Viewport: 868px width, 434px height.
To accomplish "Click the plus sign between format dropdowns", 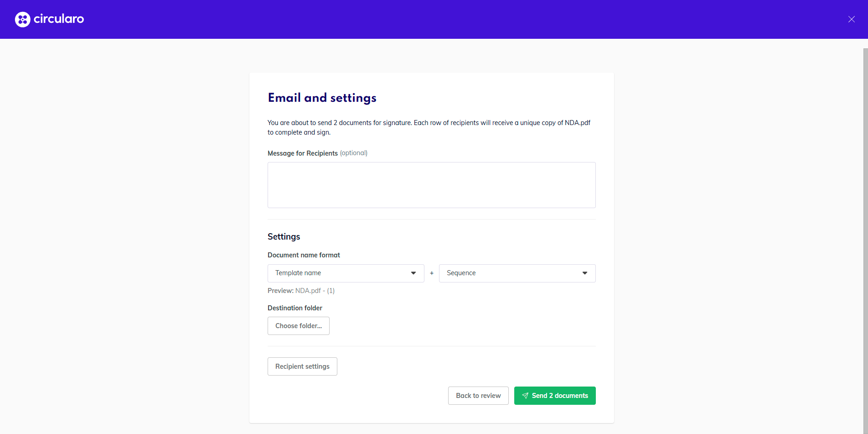I will (432, 273).
